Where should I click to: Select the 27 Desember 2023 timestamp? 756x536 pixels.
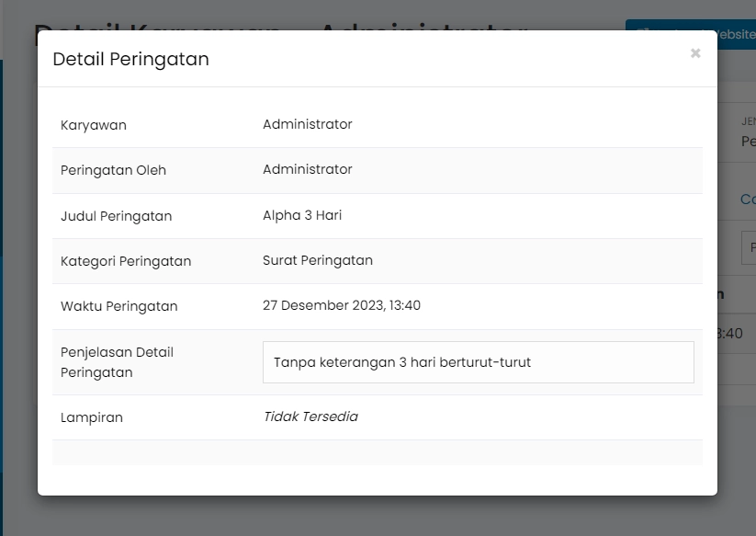point(341,304)
